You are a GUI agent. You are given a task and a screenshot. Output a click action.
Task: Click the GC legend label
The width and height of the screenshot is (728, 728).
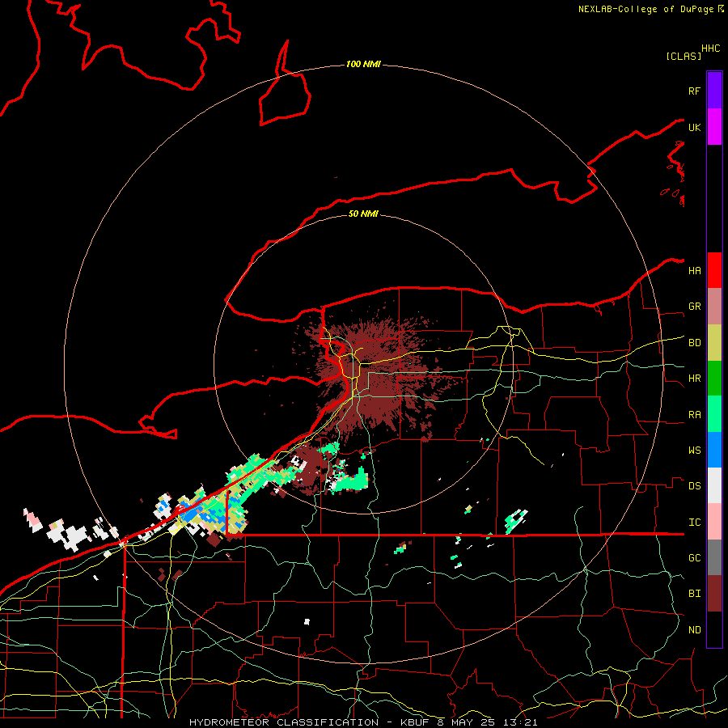click(694, 557)
